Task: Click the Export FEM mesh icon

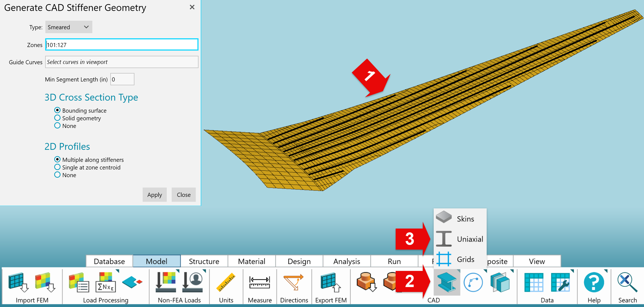Action: point(330,282)
